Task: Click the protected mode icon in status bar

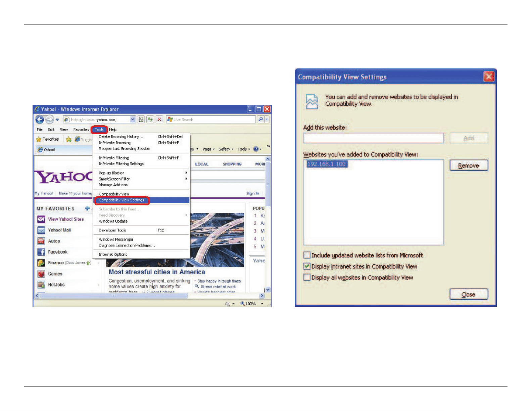Action: [227, 304]
